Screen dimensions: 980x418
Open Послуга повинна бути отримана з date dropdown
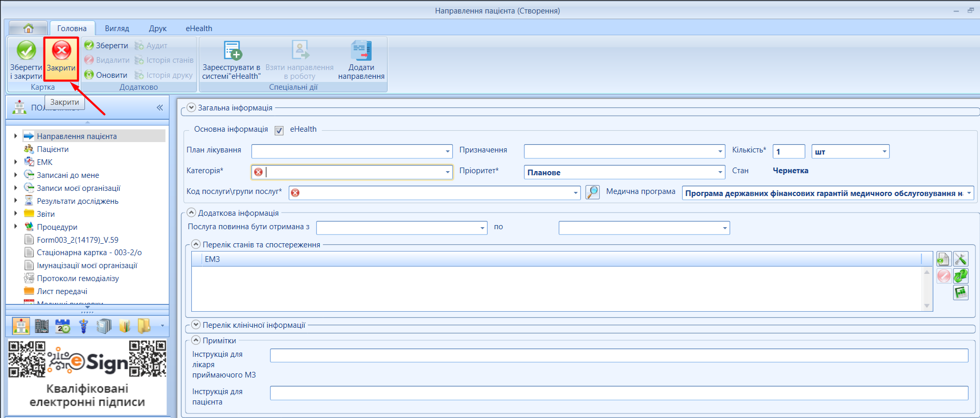pos(482,228)
